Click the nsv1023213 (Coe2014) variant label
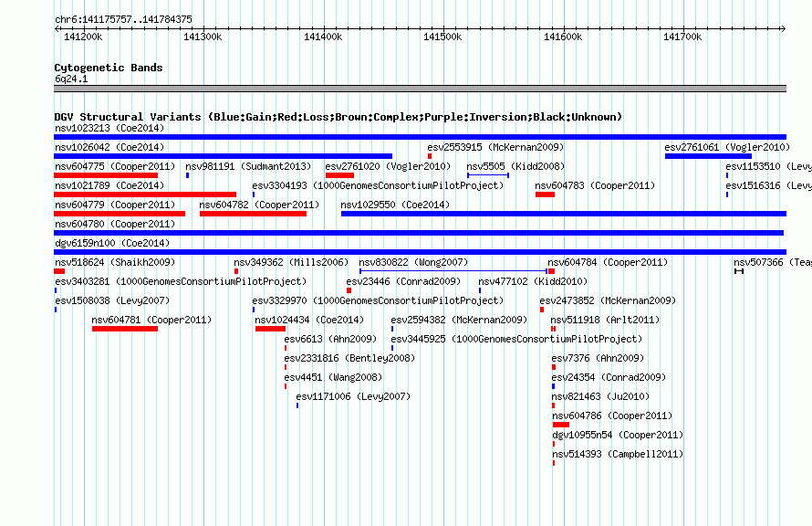Image resolution: width=812 pixels, height=526 pixels. coord(109,128)
